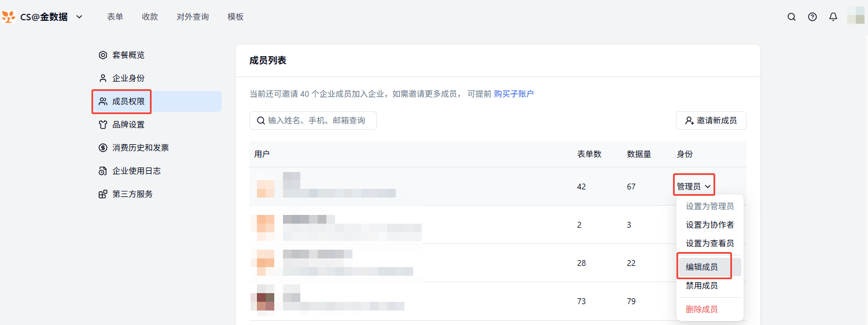This screenshot has height=325, width=868.
Task: Select 设置为查看员 from the role menu
Action: coord(709,243)
